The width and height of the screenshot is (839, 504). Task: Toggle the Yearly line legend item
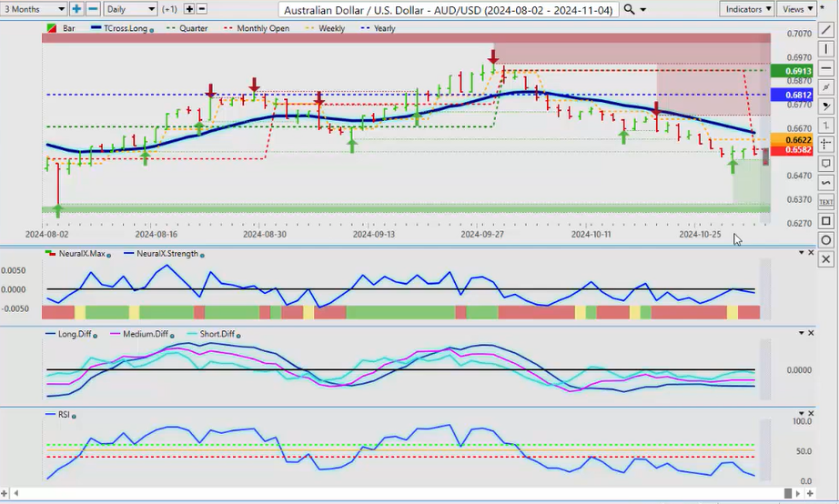coord(380,28)
